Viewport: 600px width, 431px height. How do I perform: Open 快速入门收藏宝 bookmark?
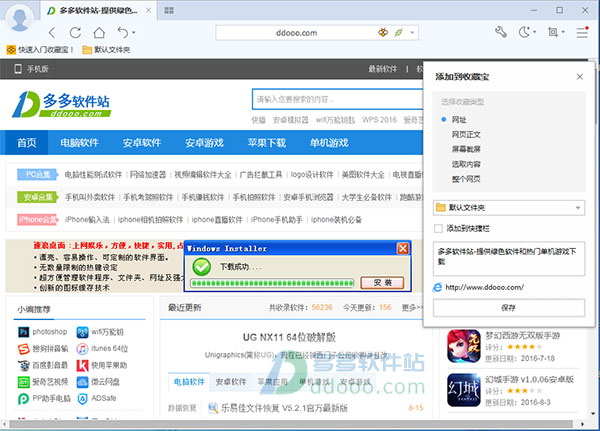[39, 49]
